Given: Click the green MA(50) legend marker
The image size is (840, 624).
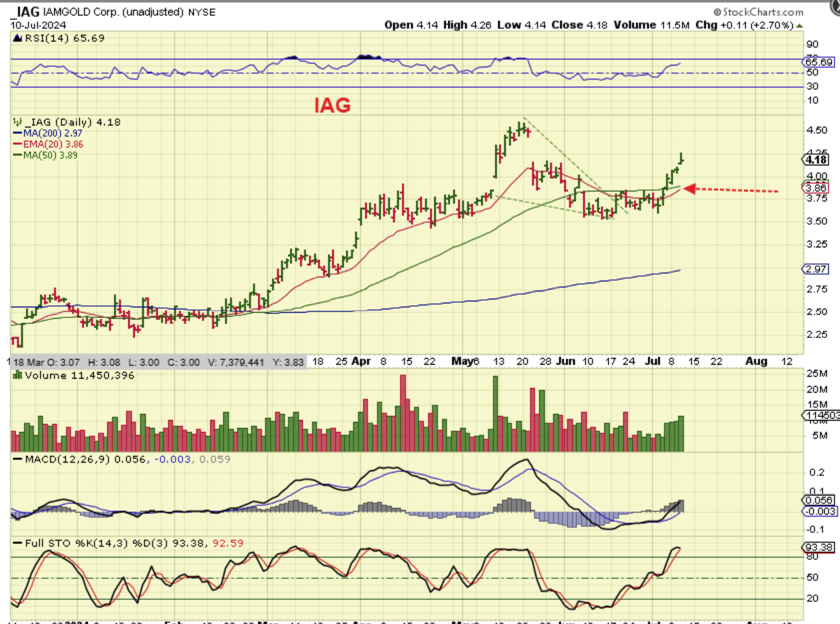Looking at the screenshot, I should pyautogui.click(x=16, y=155).
